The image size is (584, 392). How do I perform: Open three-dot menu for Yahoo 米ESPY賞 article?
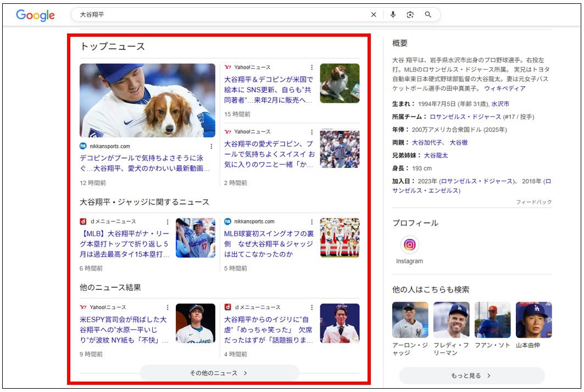168,307
